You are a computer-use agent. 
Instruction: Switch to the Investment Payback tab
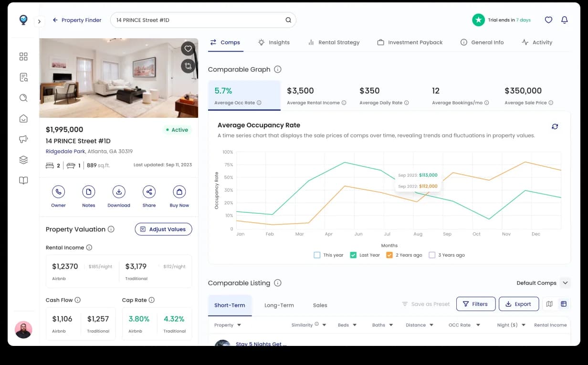[410, 42]
